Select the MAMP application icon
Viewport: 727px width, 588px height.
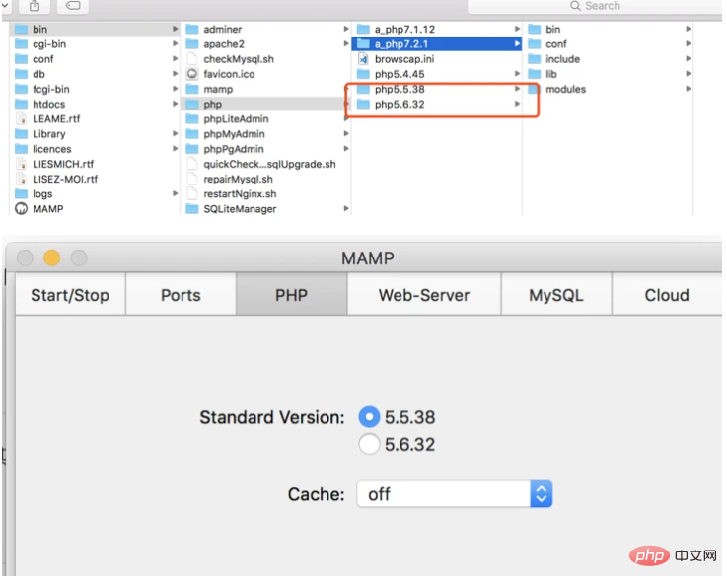click(x=22, y=209)
